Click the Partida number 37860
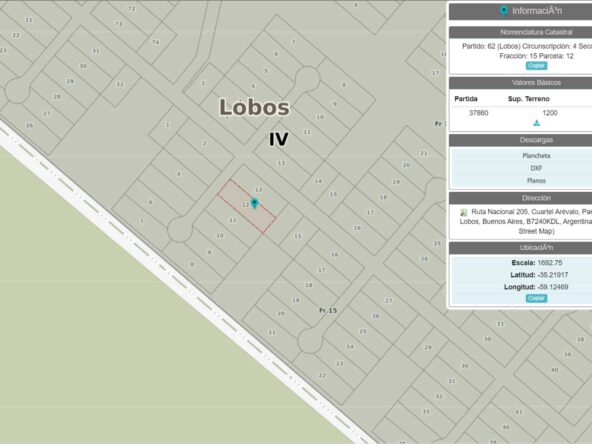 (x=478, y=113)
